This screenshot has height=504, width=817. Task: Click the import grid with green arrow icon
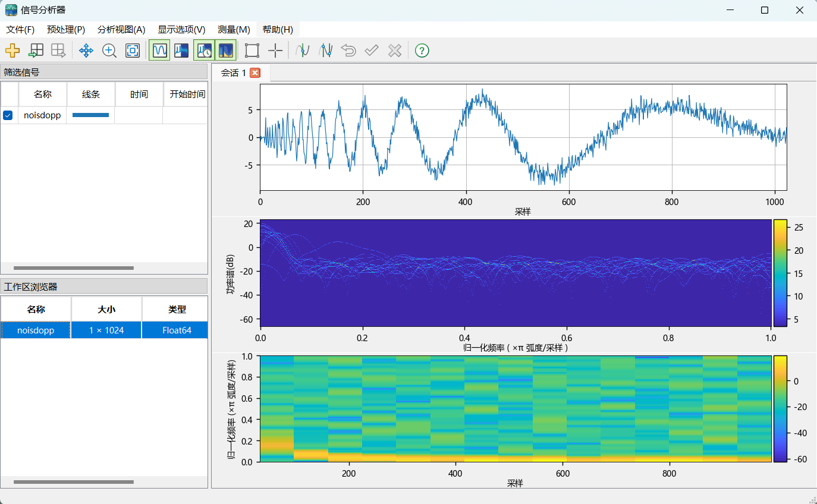click(x=36, y=51)
